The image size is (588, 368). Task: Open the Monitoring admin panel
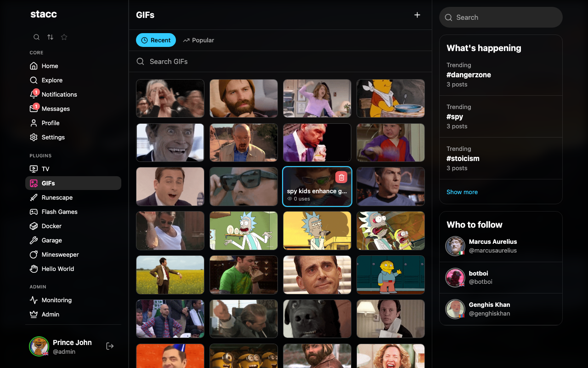point(55,300)
